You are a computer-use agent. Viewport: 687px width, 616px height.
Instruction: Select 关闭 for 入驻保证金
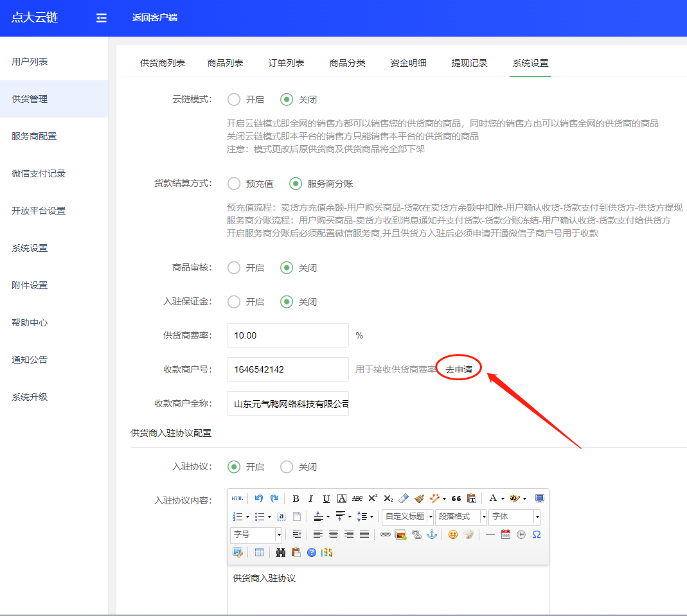tap(287, 302)
